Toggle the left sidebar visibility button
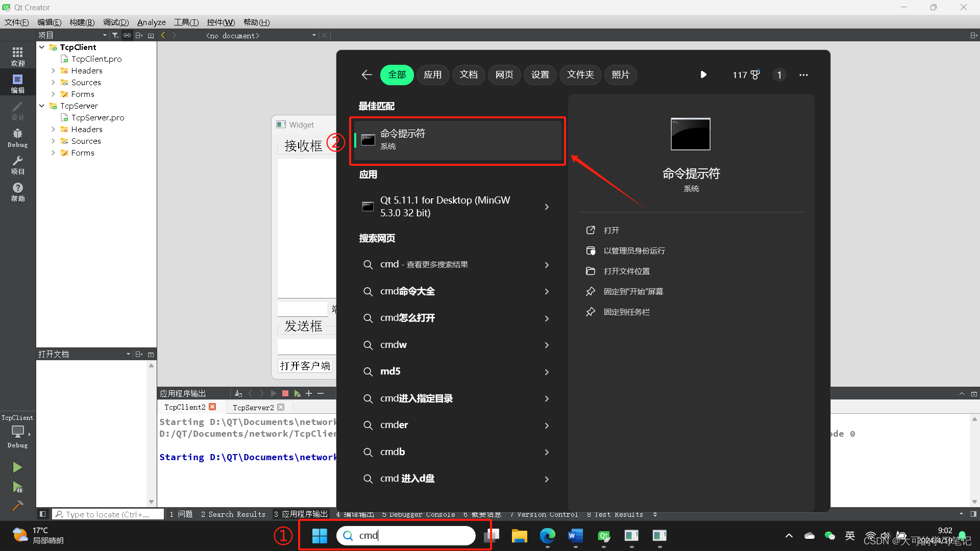 pyautogui.click(x=43, y=514)
